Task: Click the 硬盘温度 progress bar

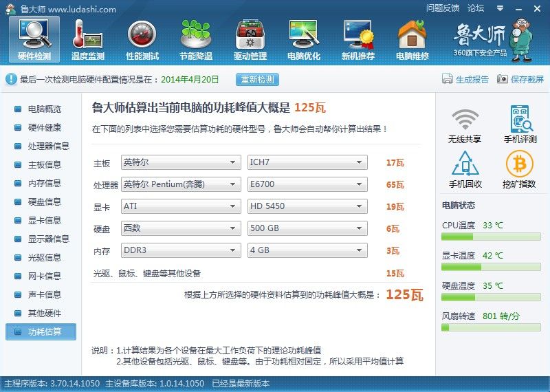Action: click(x=491, y=298)
